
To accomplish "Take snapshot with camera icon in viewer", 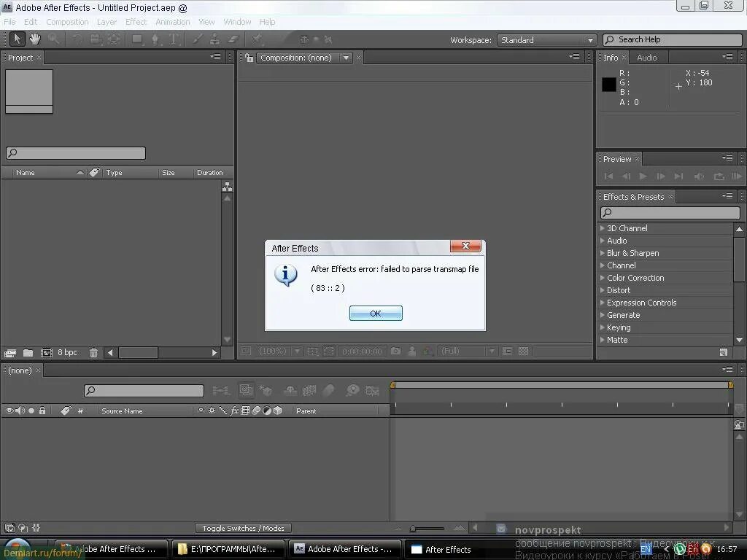I will [x=395, y=351].
